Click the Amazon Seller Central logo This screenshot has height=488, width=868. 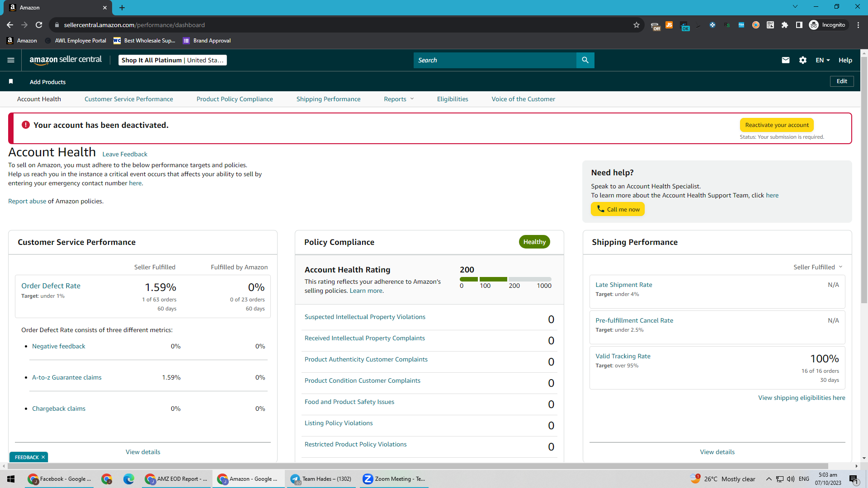pos(66,60)
